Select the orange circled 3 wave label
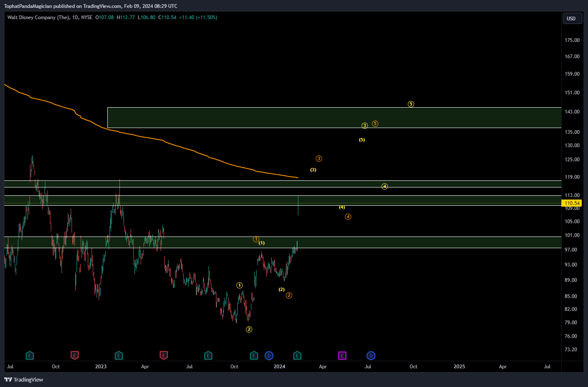The height and width of the screenshot is (387, 588). [319, 158]
